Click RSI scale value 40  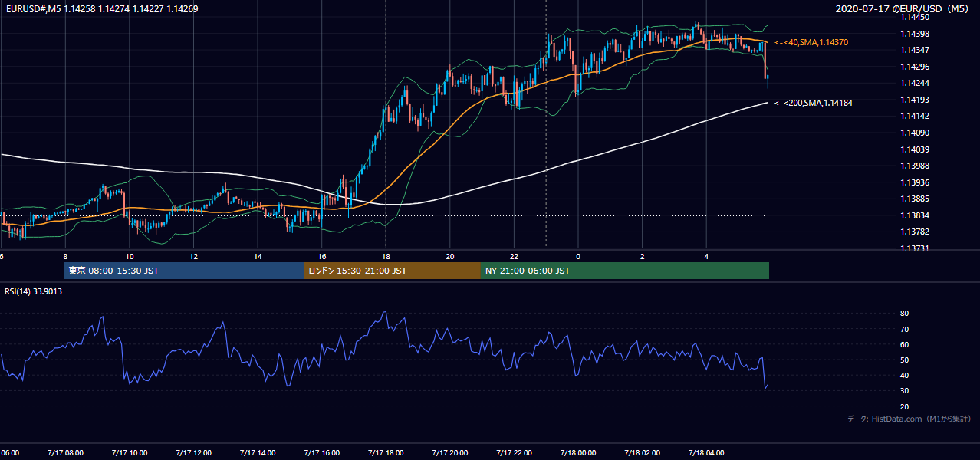(x=905, y=375)
